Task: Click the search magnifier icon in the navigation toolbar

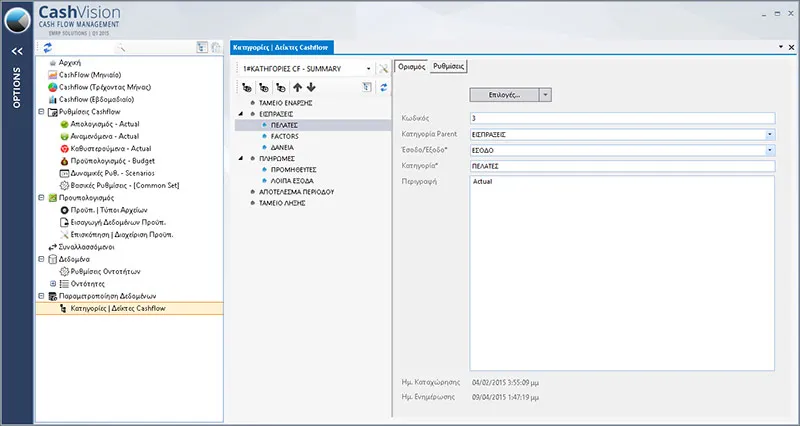Action: [121, 48]
